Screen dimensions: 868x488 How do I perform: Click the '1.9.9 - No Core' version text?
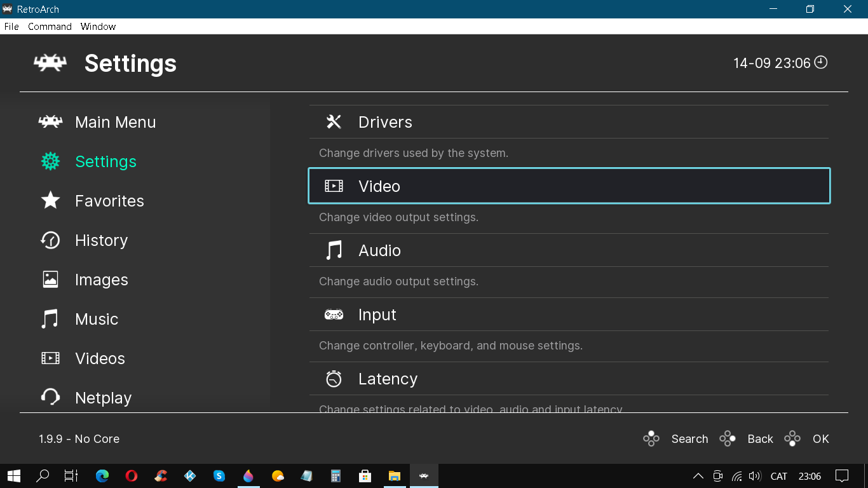click(79, 438)
